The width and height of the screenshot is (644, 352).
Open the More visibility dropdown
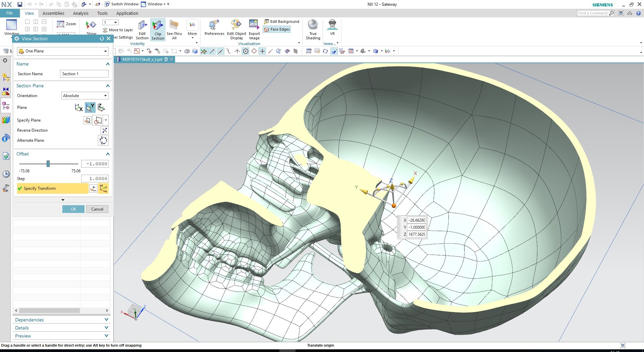[x=192, y=30]
